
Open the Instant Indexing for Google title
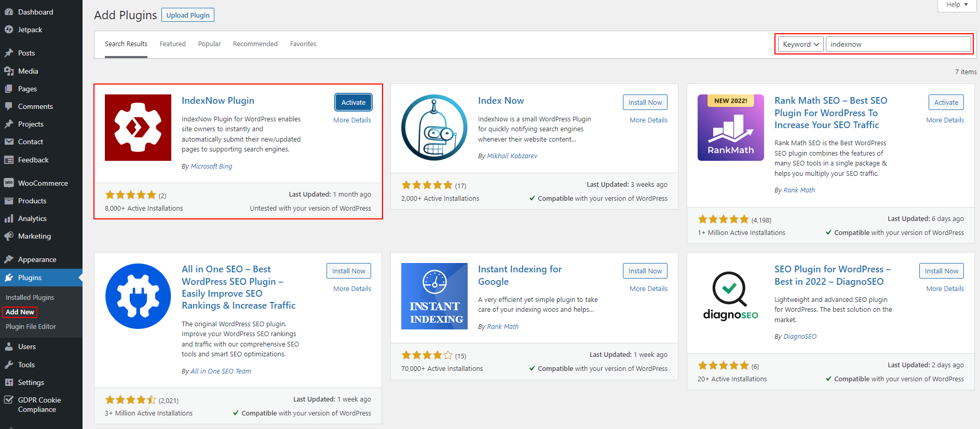pos(520,275)
